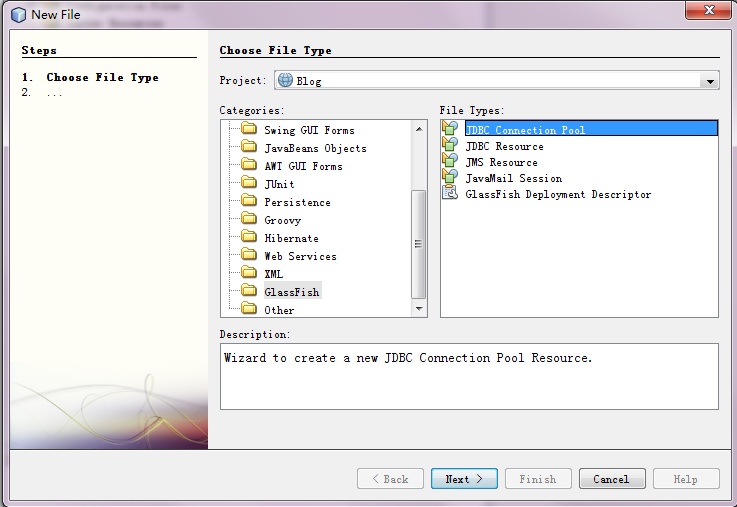The height and width of the screenshot is (507, 737).
Task: Select the Persistence category
Action: (297, 203)
